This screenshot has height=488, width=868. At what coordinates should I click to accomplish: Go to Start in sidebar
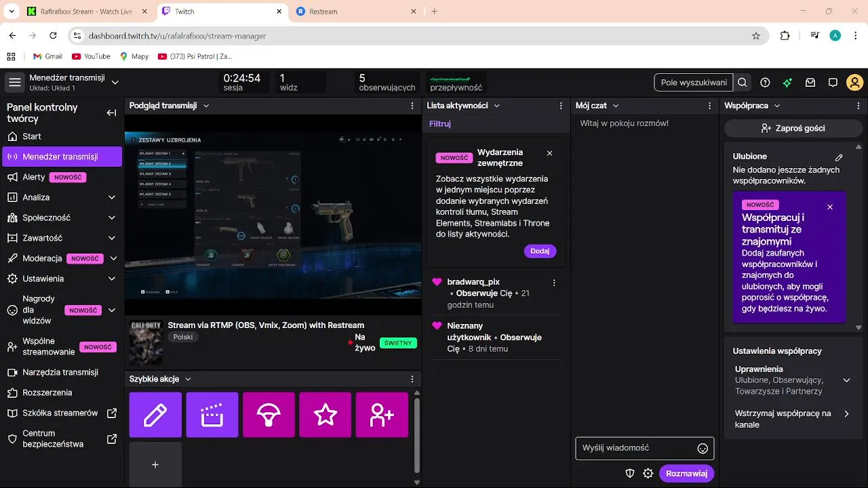pos(62,136)
